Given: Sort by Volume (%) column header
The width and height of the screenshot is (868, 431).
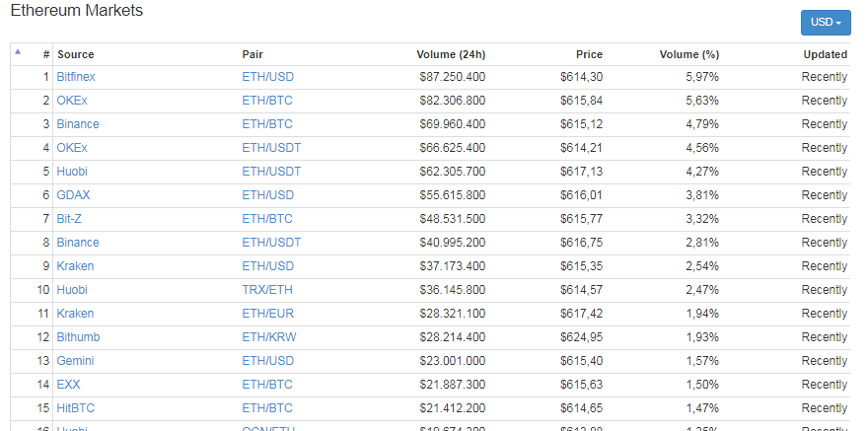Looking at the screenshot, I should 688,54.
